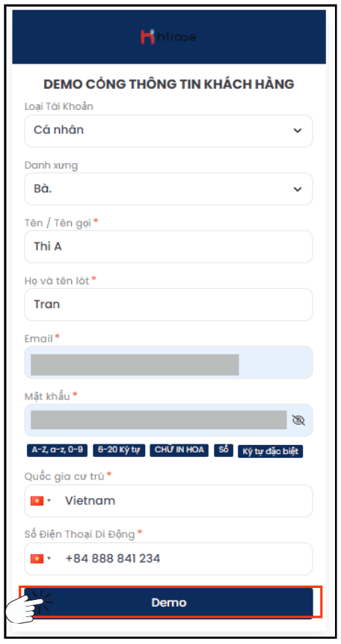The height and width of the screenshot is (644, 341).
Task: Expand the Danh xưng chevron
Action: [x=298, y=189]
